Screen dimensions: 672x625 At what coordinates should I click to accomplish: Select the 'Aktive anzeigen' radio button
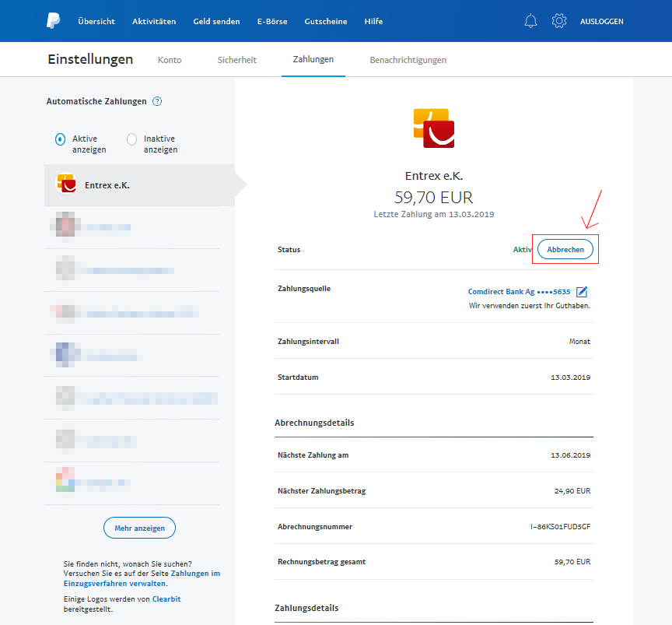pos(60,139)
